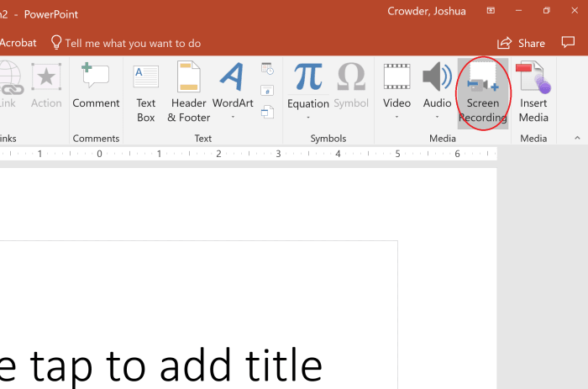Screen dimensions: 588x389
Task: Click the Action star icon
Action: (x=46, y=77)
